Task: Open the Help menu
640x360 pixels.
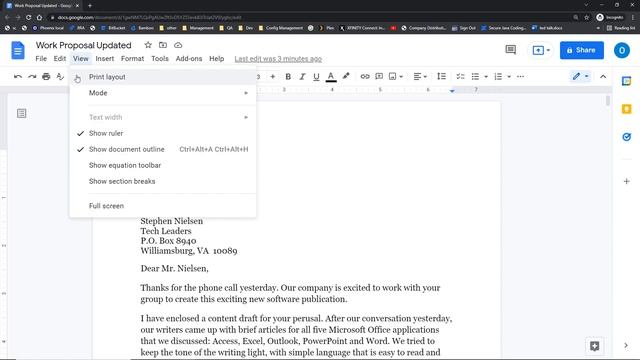Action: [216, 58]
